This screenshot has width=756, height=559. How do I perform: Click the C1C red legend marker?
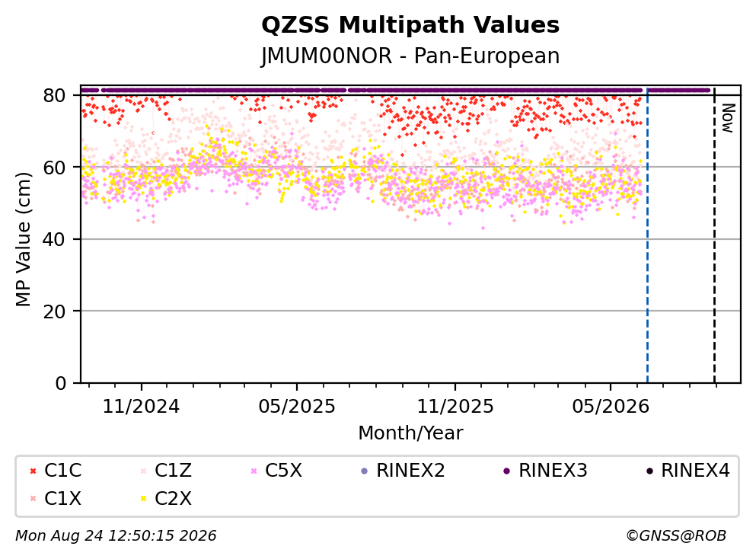(33, 471)
